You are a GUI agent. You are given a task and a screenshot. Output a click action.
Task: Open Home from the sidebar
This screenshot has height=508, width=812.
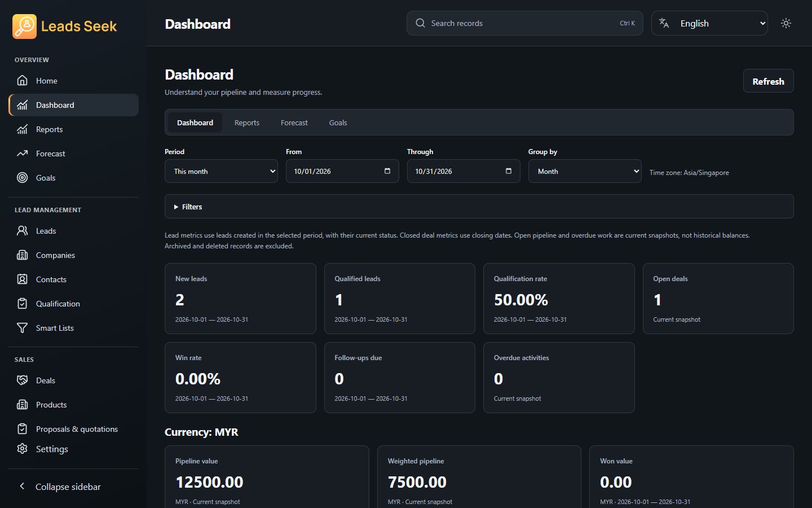click(x=73, y=81)
